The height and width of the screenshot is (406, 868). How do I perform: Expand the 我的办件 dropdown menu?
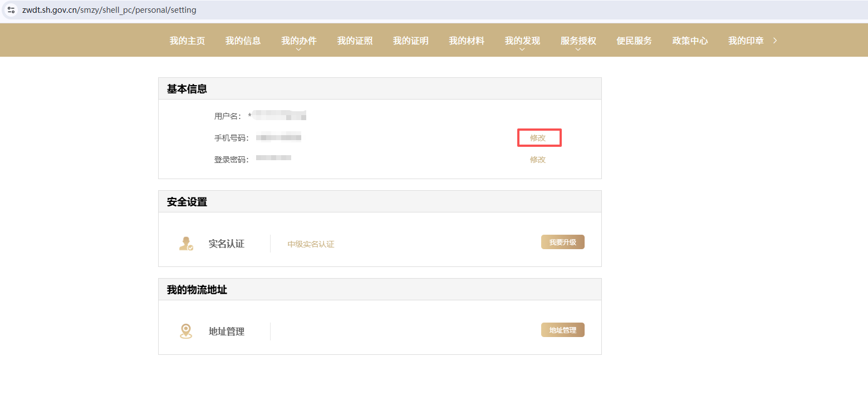pyautogui.click(x=298, y=41)
